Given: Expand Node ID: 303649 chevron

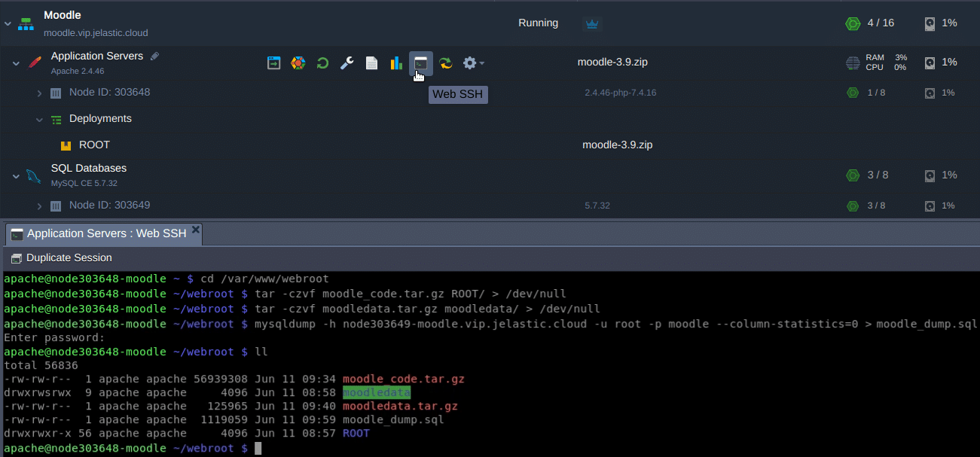Looking at the screenshot, I should pyautogui.click(x=39, y=206).
